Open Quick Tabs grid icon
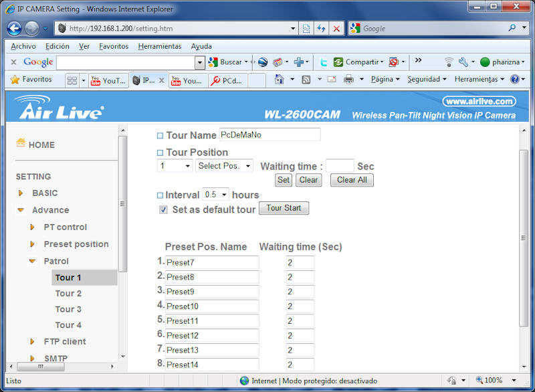This screenshot has width=535, height=392. [72, 80]
